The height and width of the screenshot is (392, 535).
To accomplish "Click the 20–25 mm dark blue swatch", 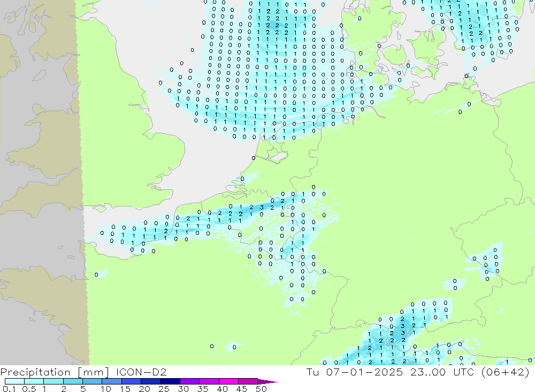I will point(151,381).
